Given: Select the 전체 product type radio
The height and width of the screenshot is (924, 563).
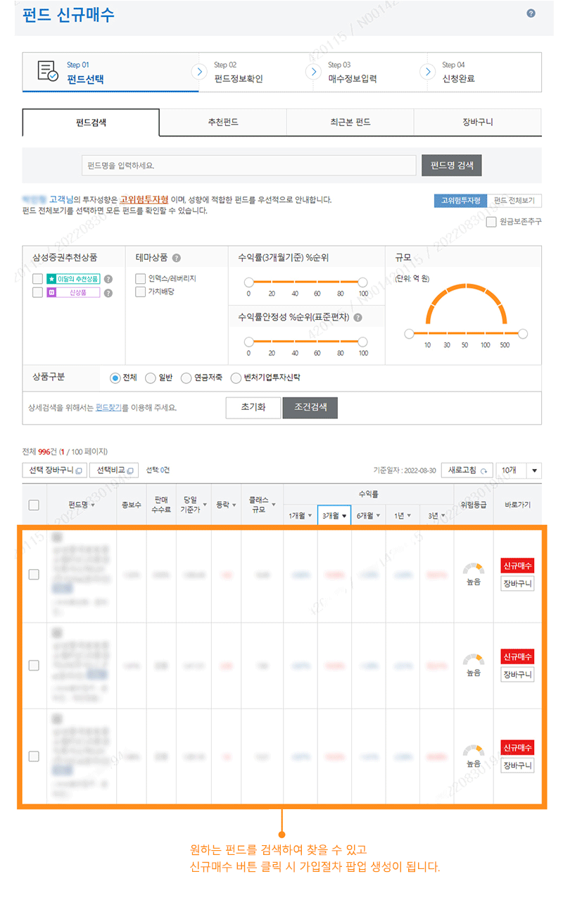Looking at the screenshot, I should [115, 378].
